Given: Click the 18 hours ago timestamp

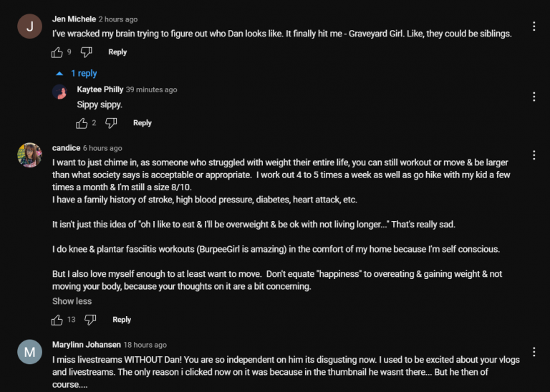Looking at the screenshot, I should 145,345.
